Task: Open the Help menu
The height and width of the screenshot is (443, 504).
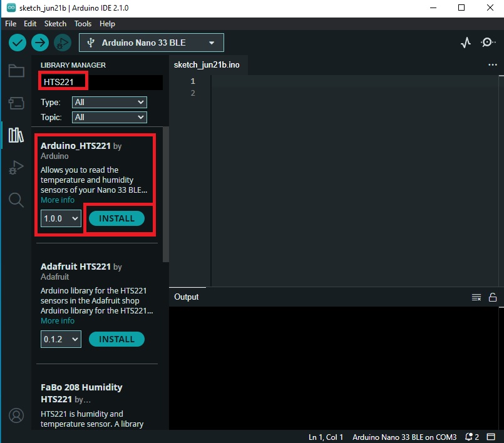Action: click(x=107, y=24)
